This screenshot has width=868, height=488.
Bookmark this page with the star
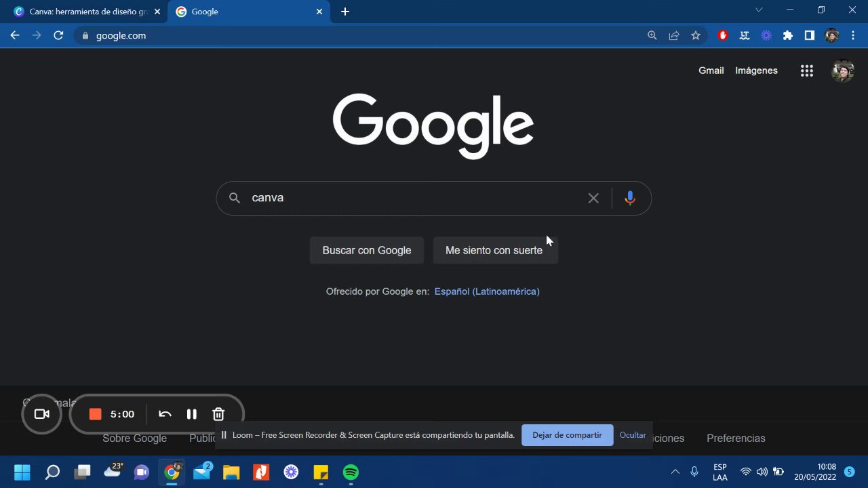point(696,35)
